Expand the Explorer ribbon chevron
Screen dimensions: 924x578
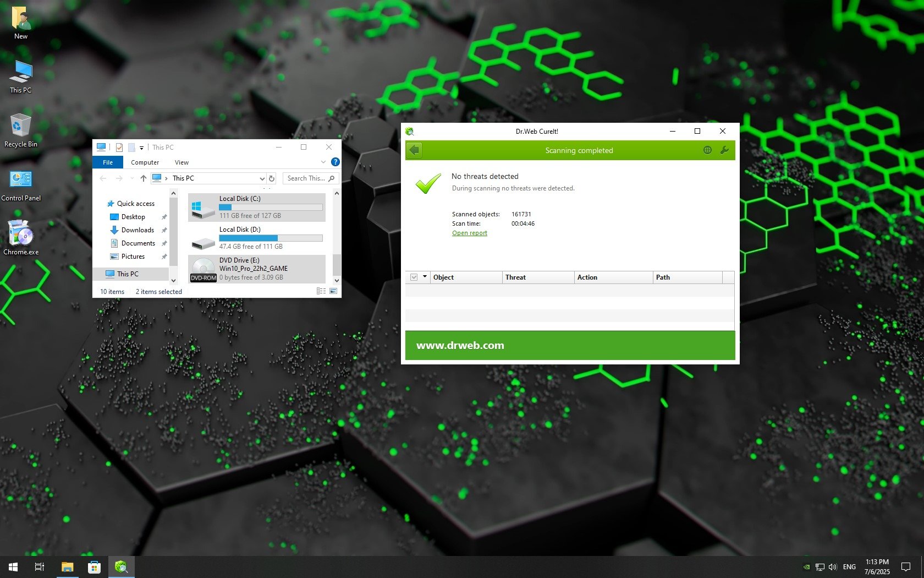click(323, 162)
